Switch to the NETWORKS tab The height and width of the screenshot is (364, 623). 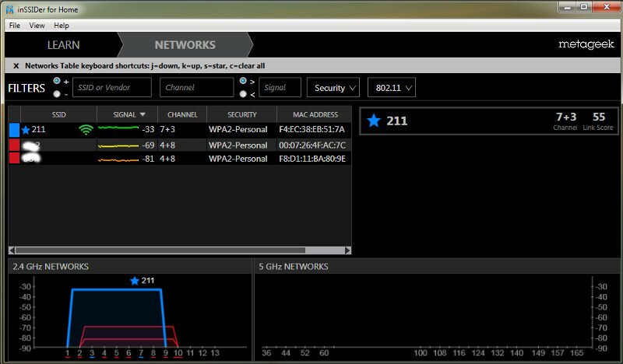click(185, 45)
